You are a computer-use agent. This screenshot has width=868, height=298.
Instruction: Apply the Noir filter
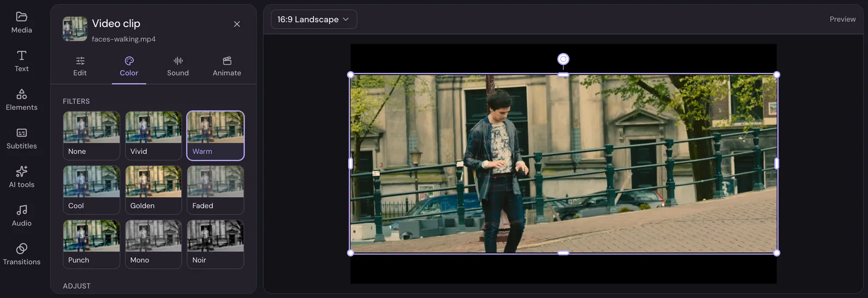click(215, 244)
